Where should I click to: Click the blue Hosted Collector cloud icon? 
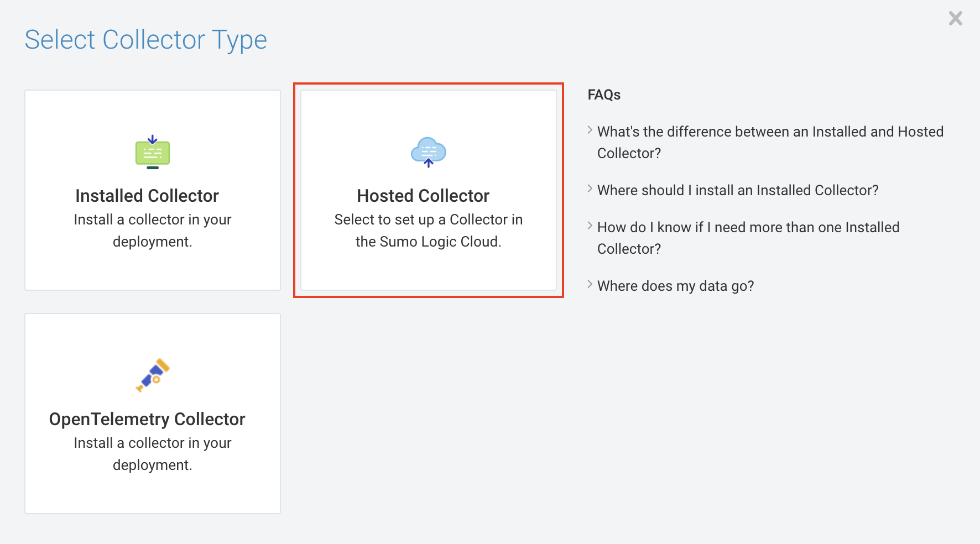tap(429, 152)
